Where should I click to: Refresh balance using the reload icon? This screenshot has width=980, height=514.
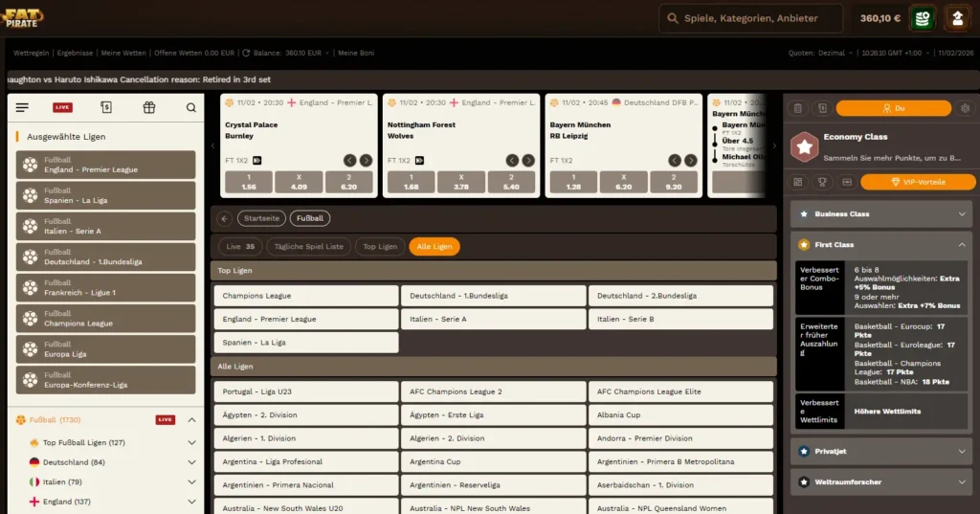click(246, 54)
